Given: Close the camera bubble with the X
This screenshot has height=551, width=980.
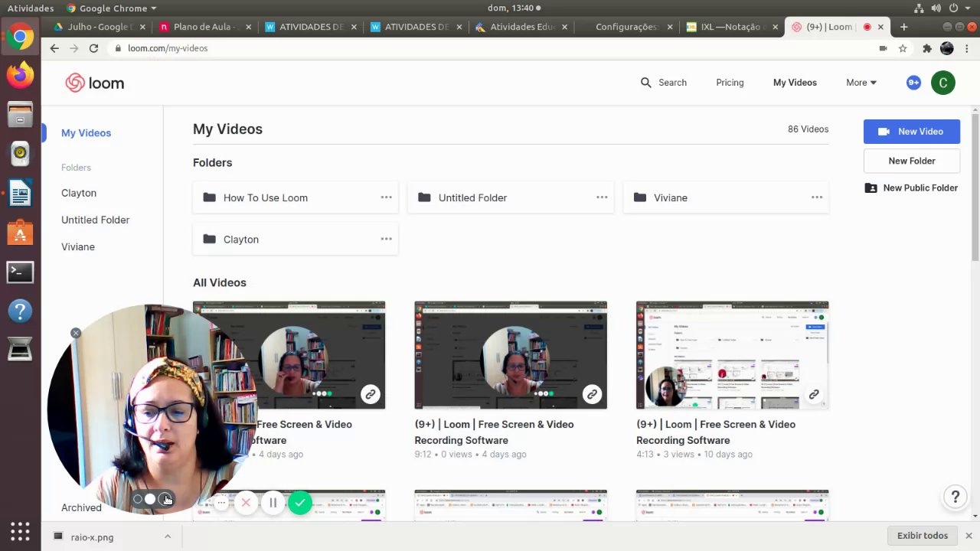Looking at the screenshot, I should 76,333.
